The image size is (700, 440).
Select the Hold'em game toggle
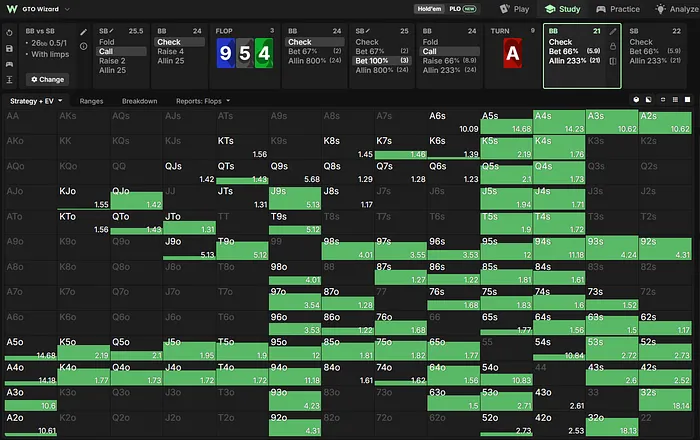pyautogui.click(x=429, y=9)
